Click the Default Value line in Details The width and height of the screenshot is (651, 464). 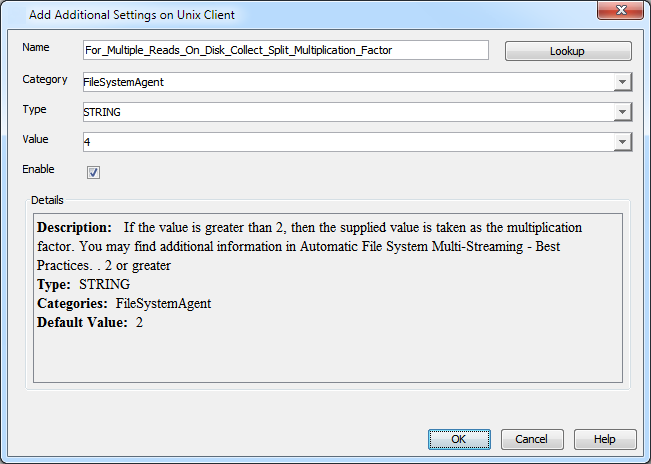coord(90,322)
